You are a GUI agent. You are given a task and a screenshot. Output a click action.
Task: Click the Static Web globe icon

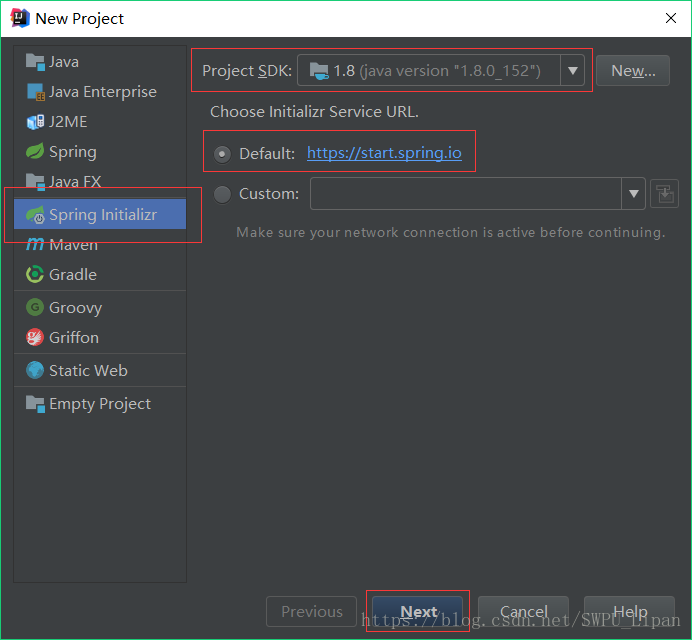[35, 370]
